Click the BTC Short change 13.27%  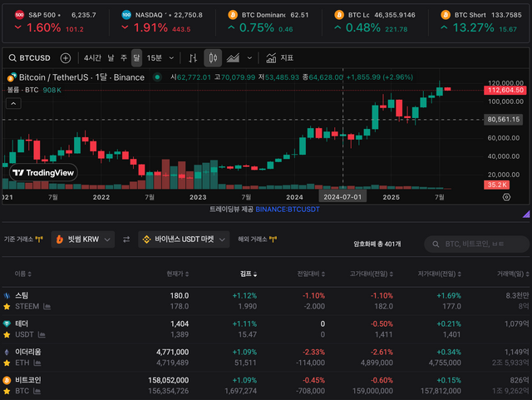473,27
